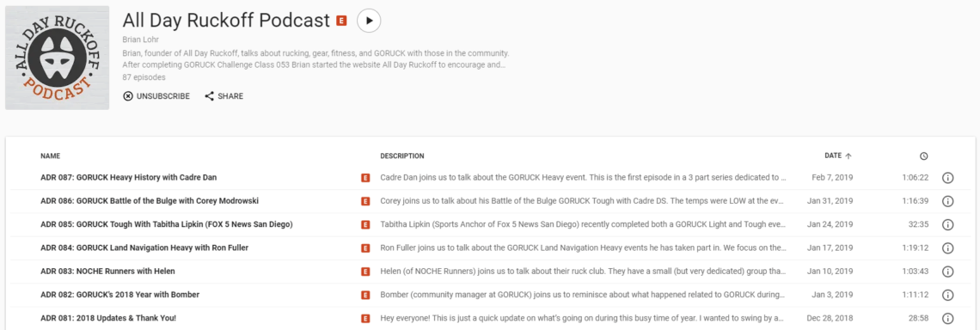Open info for ADR 086 episode

click(946, 201)
